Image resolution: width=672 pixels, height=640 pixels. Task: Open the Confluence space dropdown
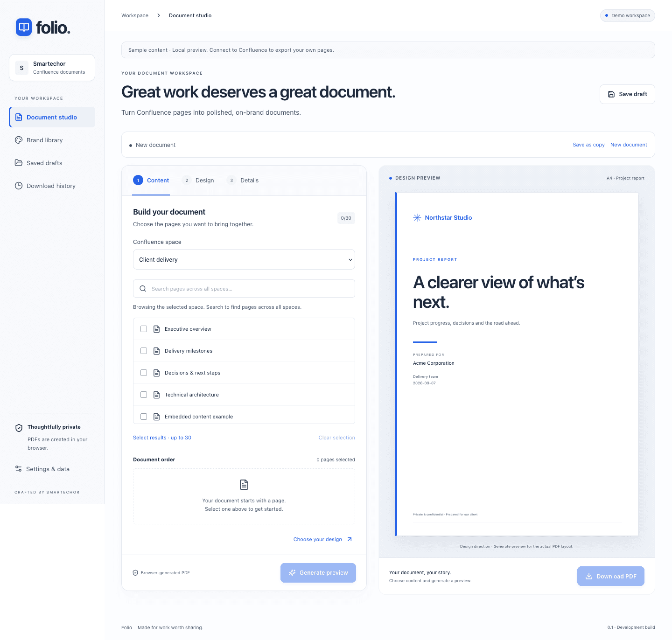pos(244,259)
